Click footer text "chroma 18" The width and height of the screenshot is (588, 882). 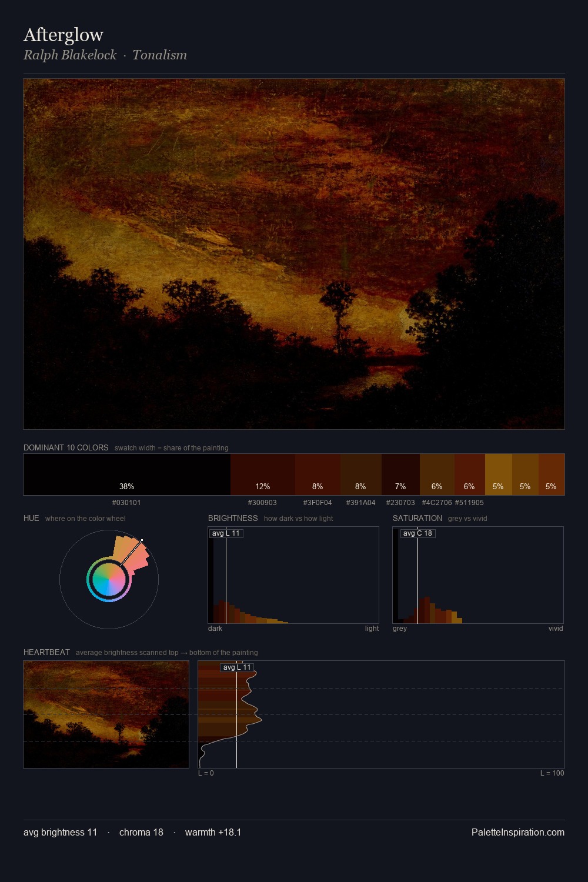tap(141, 832)
